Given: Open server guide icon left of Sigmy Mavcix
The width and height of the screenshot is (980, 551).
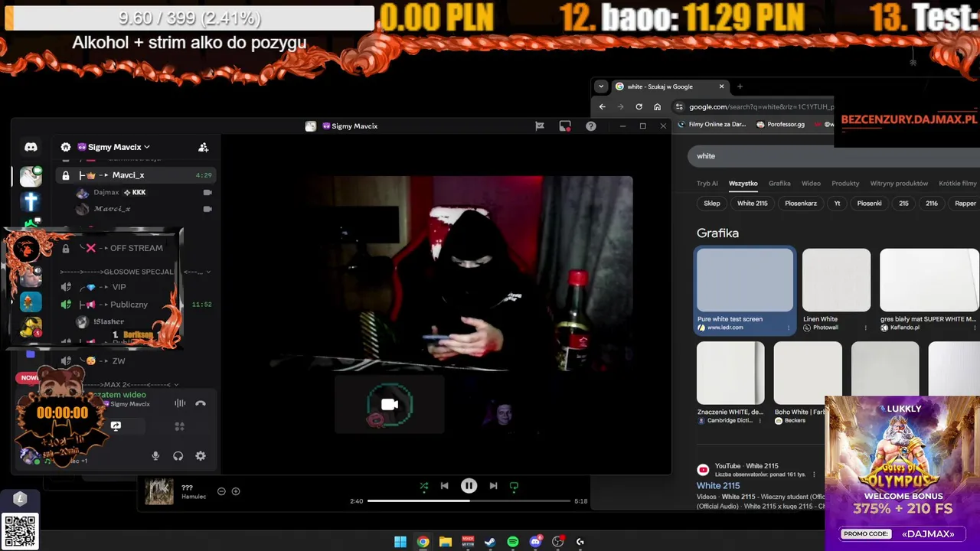Looking at the screenshot, I should (65, 147).
